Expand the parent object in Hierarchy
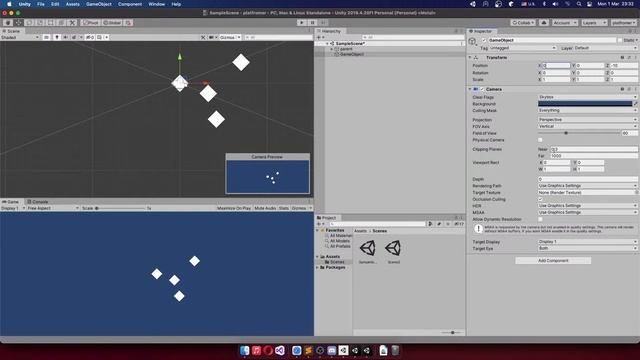 coord(331,49)
